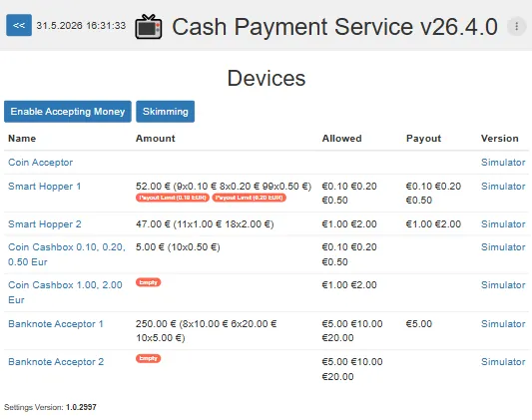
Task: Click the Smart Hopper 1 amount 52.00 €
Action: 224,187
